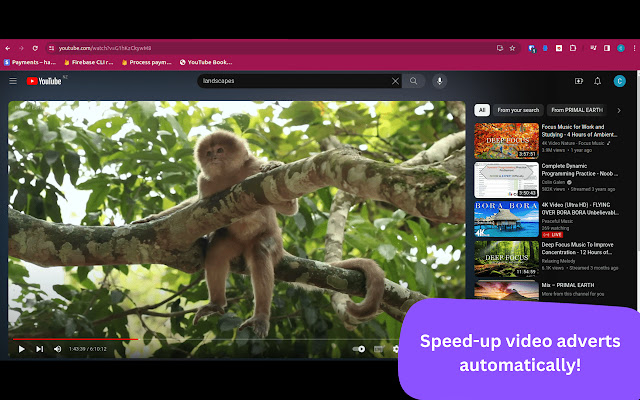Click the YouTube logo to go home
Image resolution: width=640 pixels, height=400 pixels.
[46, 81]
